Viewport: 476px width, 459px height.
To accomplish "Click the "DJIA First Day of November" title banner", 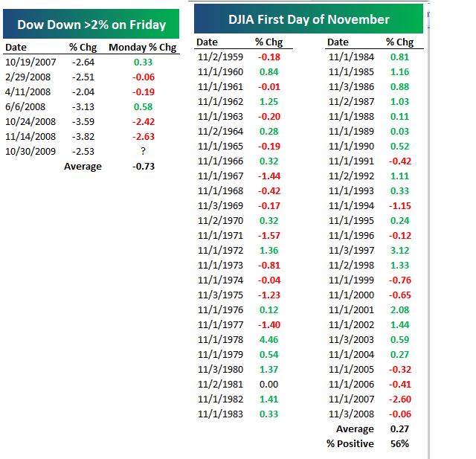I will point(309,19).
